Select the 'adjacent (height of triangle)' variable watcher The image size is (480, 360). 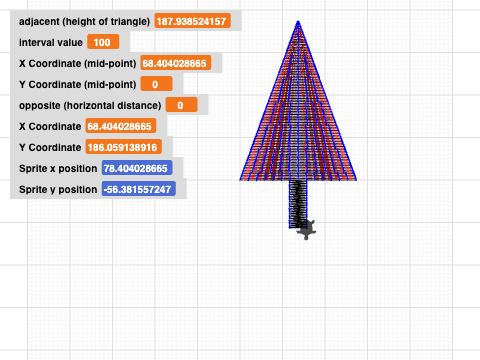(126, 21)
